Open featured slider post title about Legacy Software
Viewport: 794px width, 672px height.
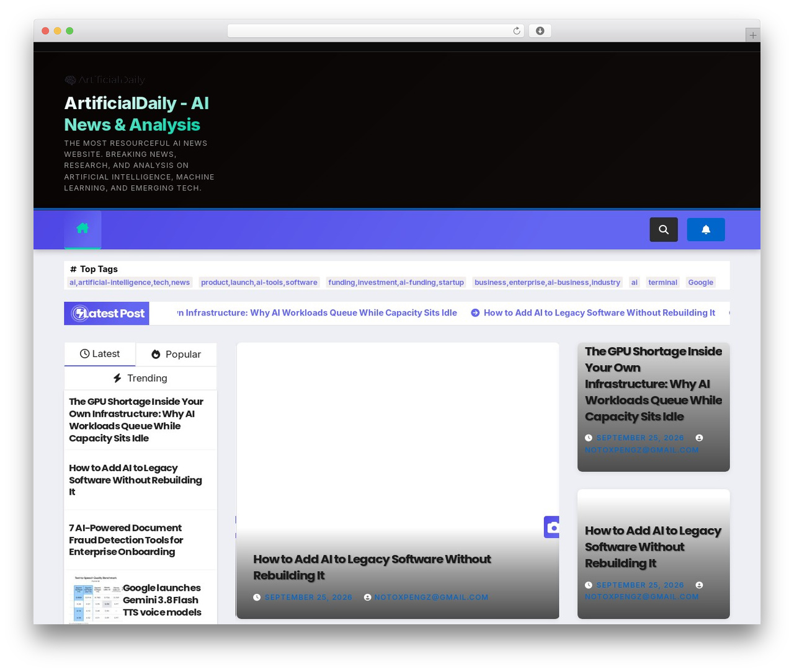point(372,567)
